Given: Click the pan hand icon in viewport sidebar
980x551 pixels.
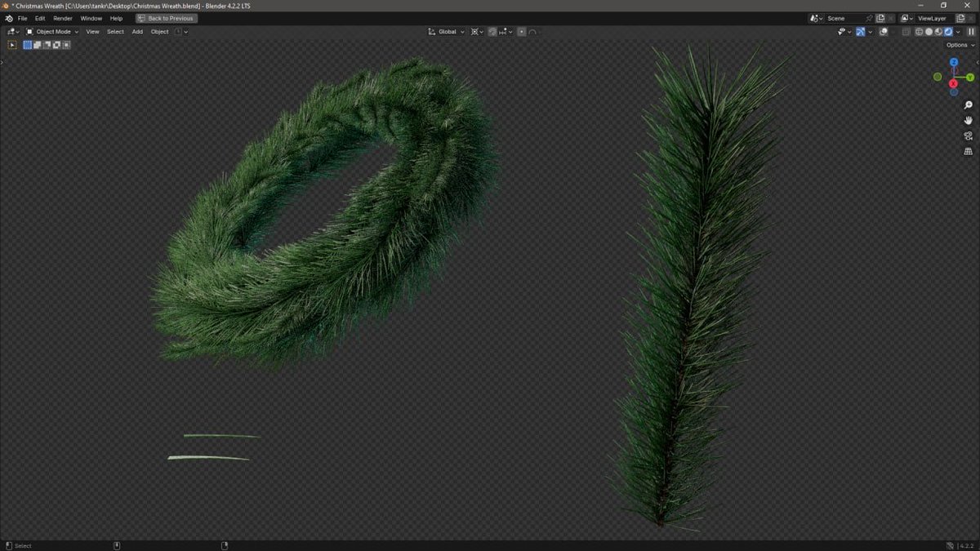Looking at the screenshot, I should (968, 120).
